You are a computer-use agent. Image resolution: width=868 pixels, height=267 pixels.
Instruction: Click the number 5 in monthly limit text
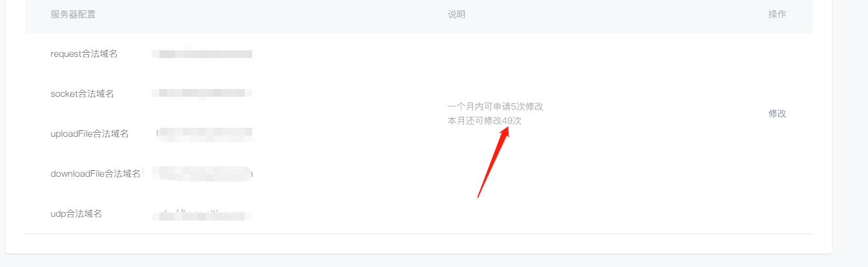[x=513, y=107]
